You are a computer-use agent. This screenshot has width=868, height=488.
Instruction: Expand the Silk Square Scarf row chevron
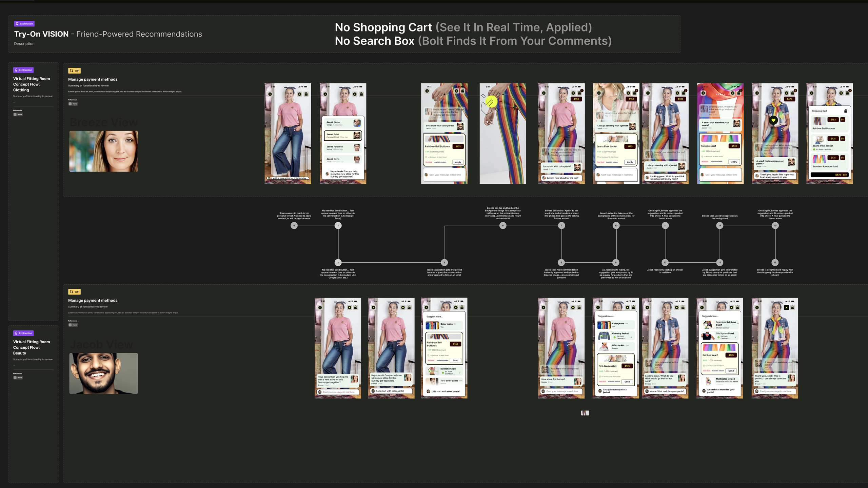[x=735, y=337]
